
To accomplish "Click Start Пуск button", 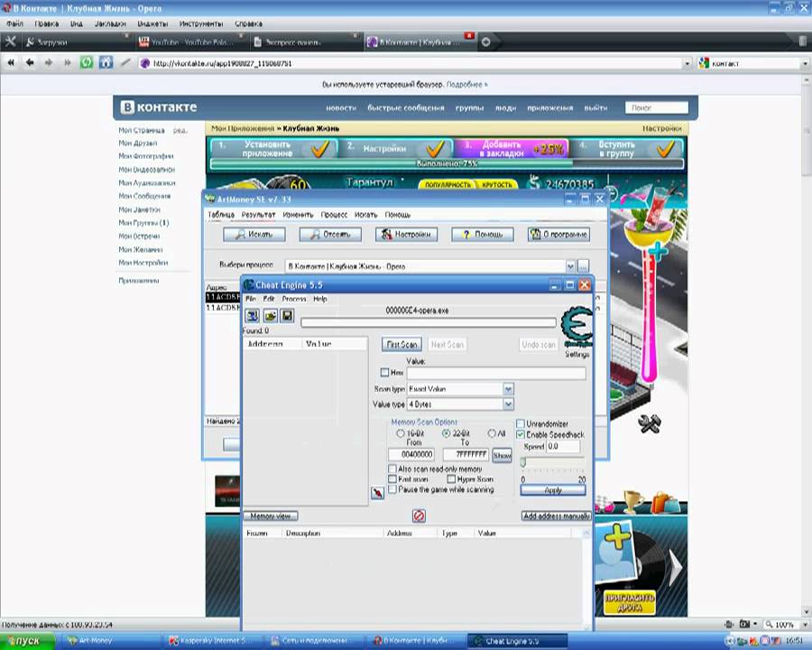I will [27, 641].
